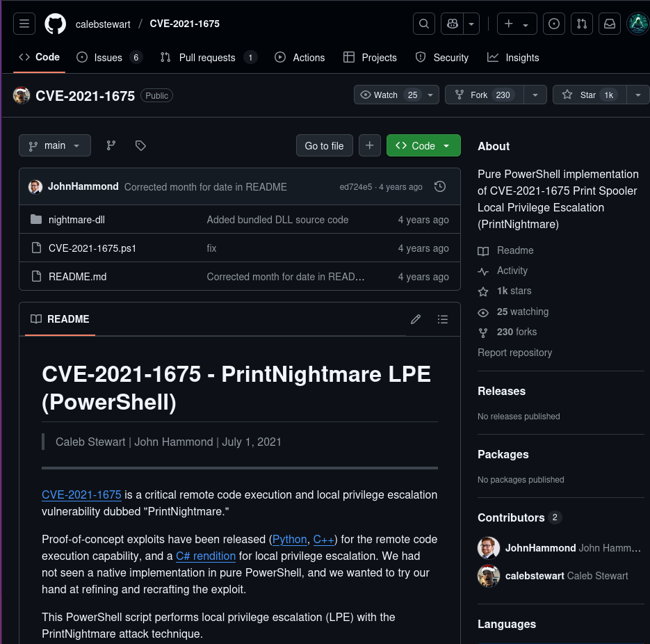Screen dimensions: 650x644
Task: Click the repository owner avatar beside title
Action: [22, 95]
